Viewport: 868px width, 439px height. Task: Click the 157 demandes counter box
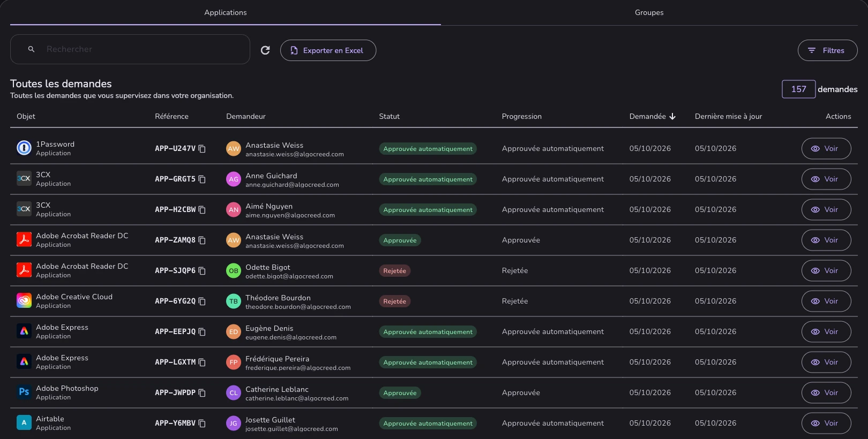[798, 89]
